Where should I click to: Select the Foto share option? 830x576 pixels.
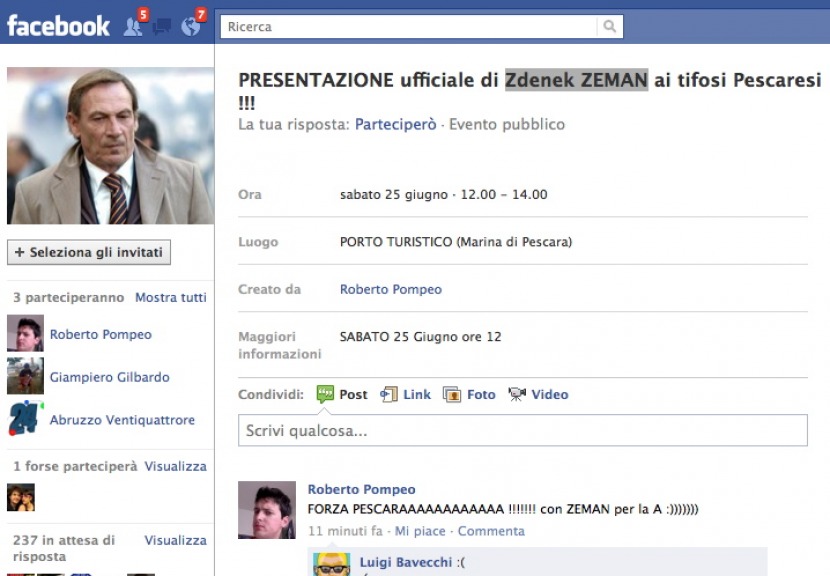coord(481,394)
